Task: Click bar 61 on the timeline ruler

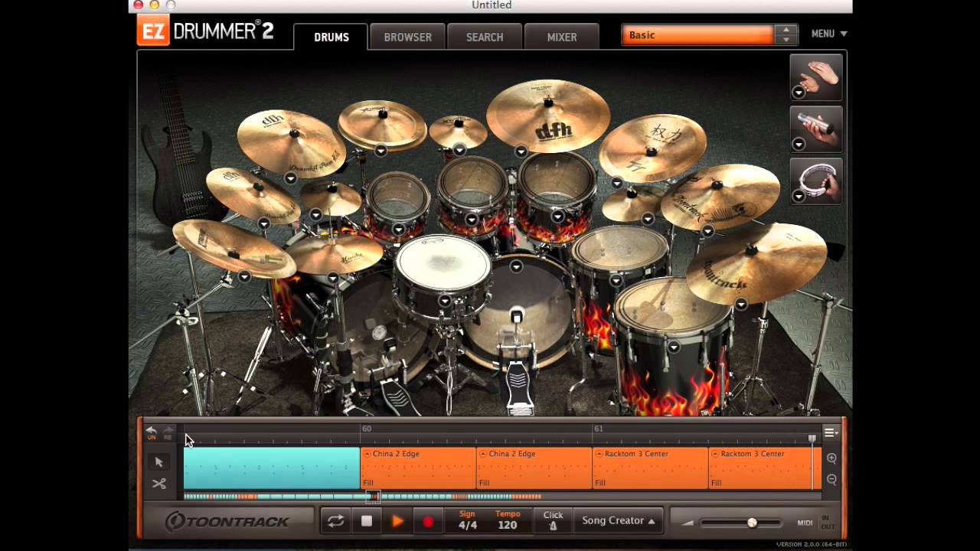Action: pyautogui.click(x=599, y=429)
